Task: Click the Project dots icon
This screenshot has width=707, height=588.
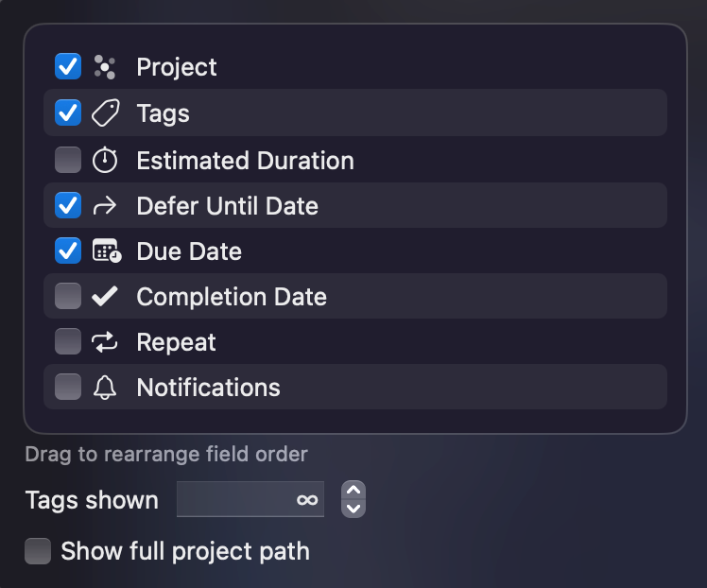Action: tap(105, 67)
